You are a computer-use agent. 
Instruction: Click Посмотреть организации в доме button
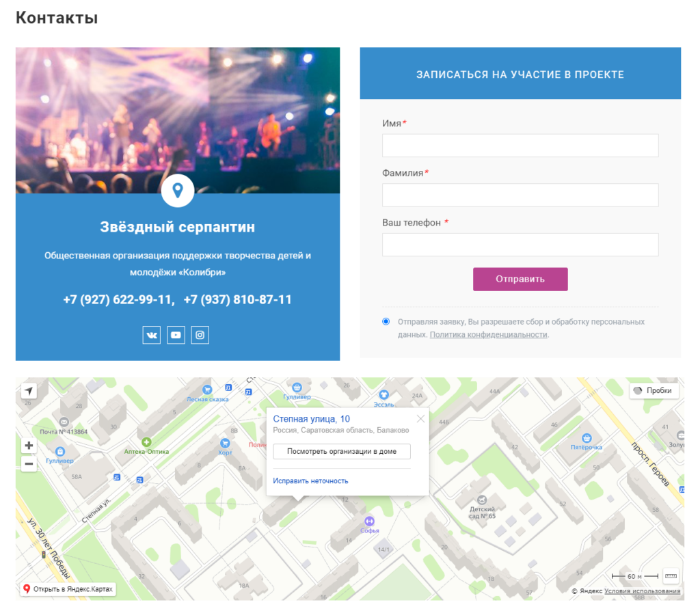point(341,452)
